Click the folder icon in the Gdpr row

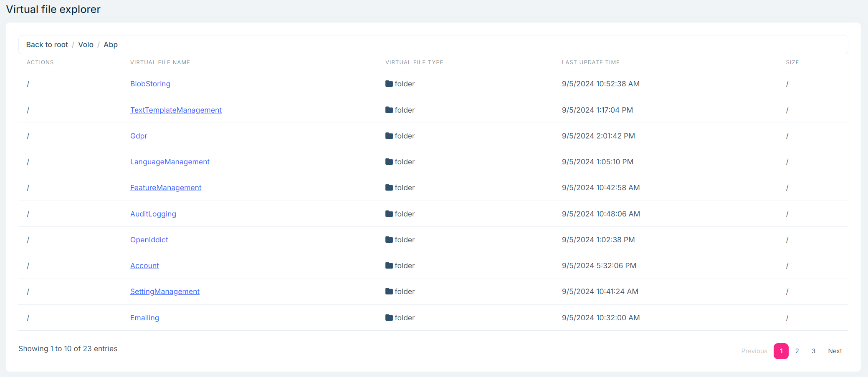pos(389,136)
